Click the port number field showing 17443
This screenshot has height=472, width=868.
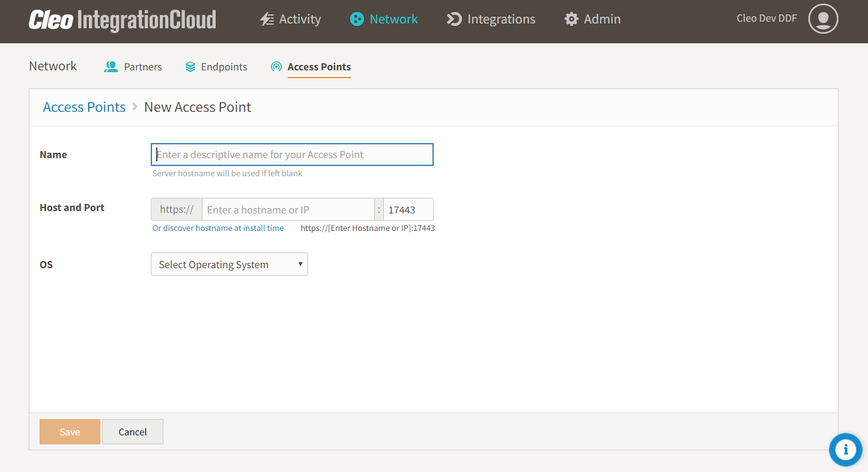tap(408, 210)
